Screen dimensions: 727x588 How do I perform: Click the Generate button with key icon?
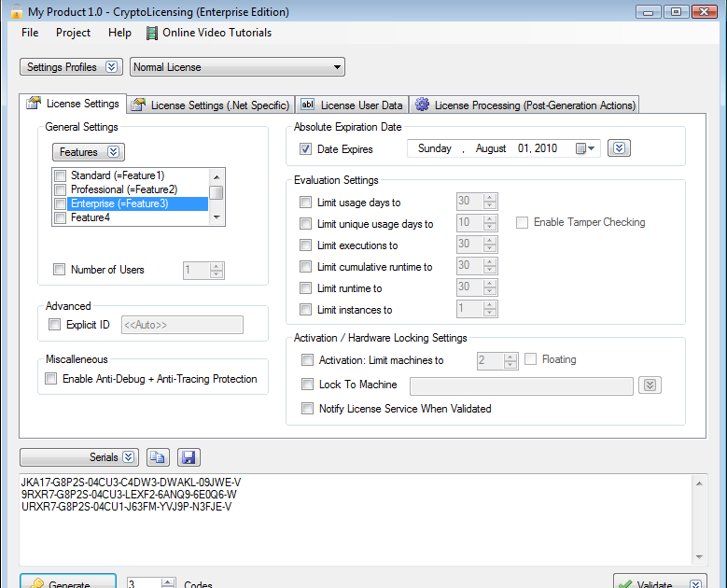[68, 581]
